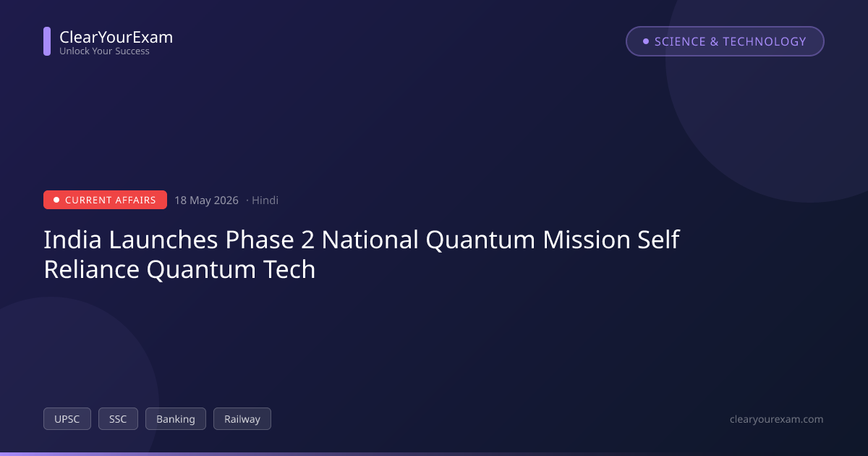Select the Banking exam tag
Image resolution: width=868 pixels, height=456 pixels.
pos(176,419)
